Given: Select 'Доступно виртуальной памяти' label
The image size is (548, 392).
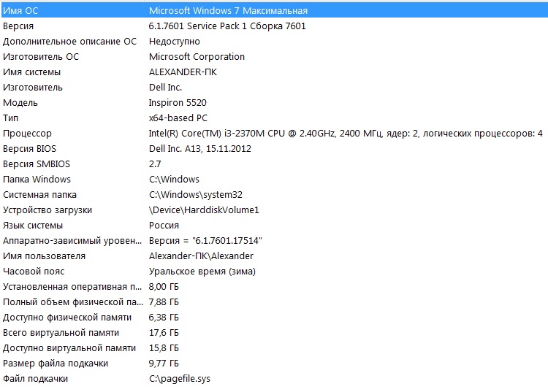Looking at the screenshot, I should (69, 349).
